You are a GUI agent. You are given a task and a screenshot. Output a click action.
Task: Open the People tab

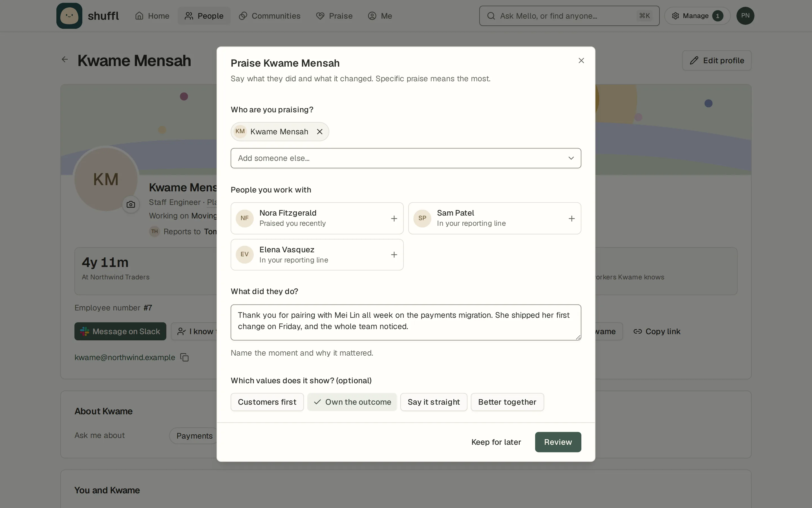(204, 16)
